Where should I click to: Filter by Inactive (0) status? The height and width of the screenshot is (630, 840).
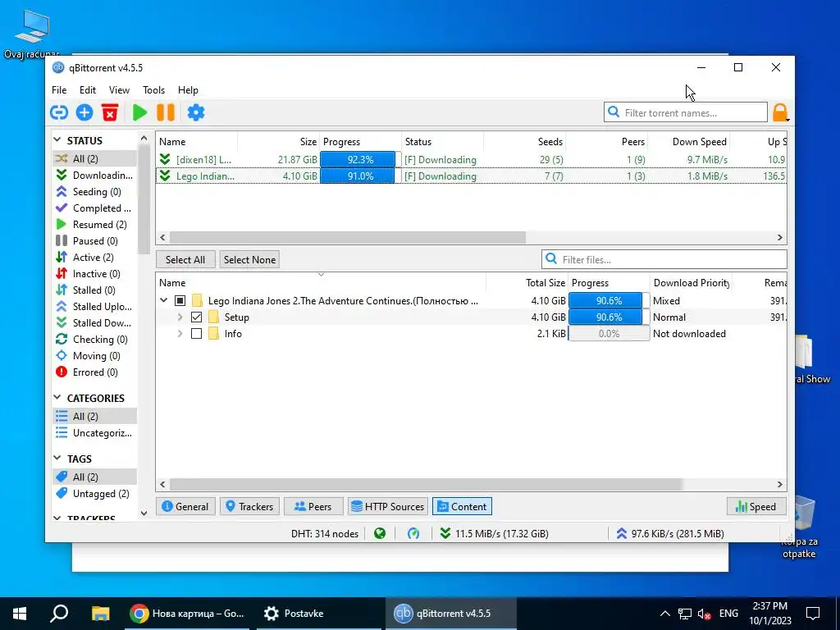click(95, 274)
